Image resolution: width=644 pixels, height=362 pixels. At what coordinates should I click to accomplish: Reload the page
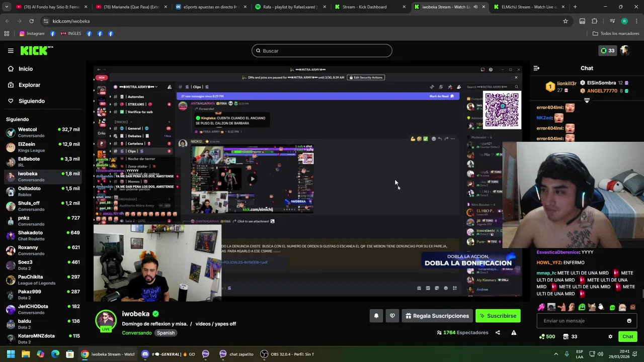click(x=31, y=21)
